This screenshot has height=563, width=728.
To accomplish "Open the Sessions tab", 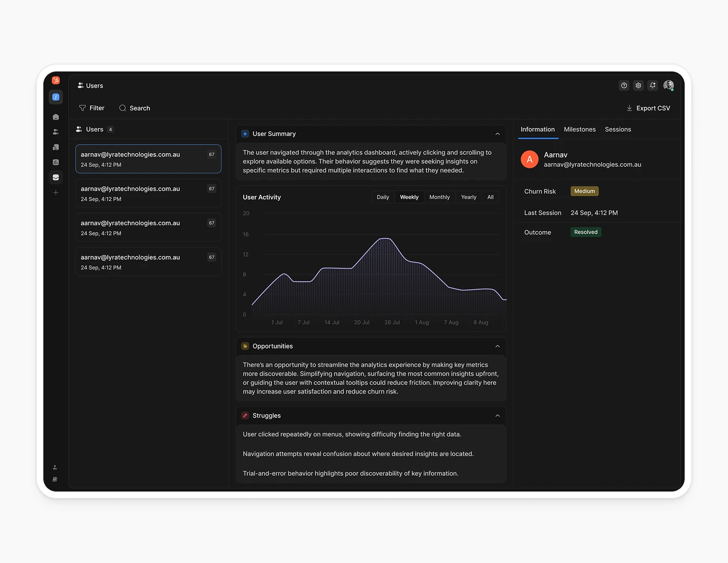I will pos(617,129).
